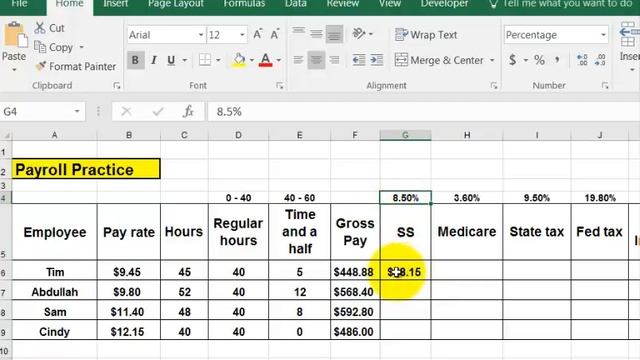Screen dimensions: 640x360
Task: Click the formula bar showing 8.5%
Action: pos(424,111)
